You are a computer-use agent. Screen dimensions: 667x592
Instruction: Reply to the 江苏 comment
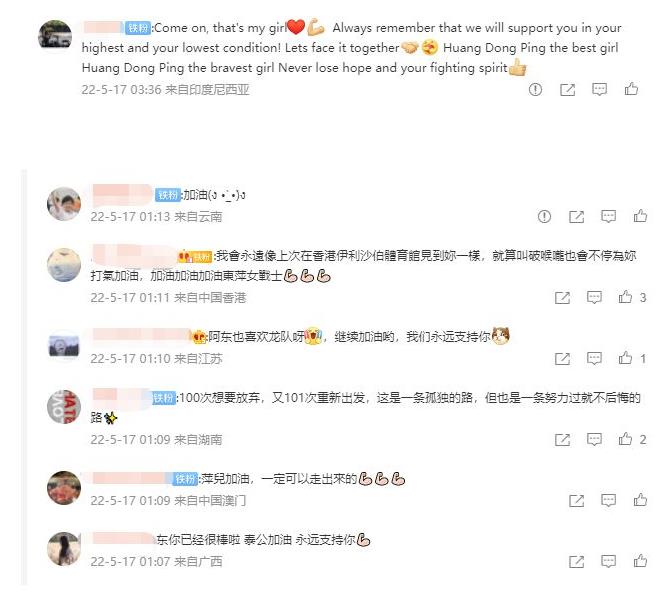click(x=594, y=359)
